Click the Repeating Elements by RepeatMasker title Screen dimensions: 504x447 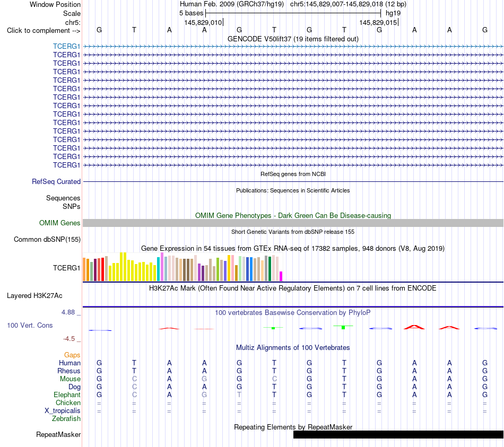(293, 427)
